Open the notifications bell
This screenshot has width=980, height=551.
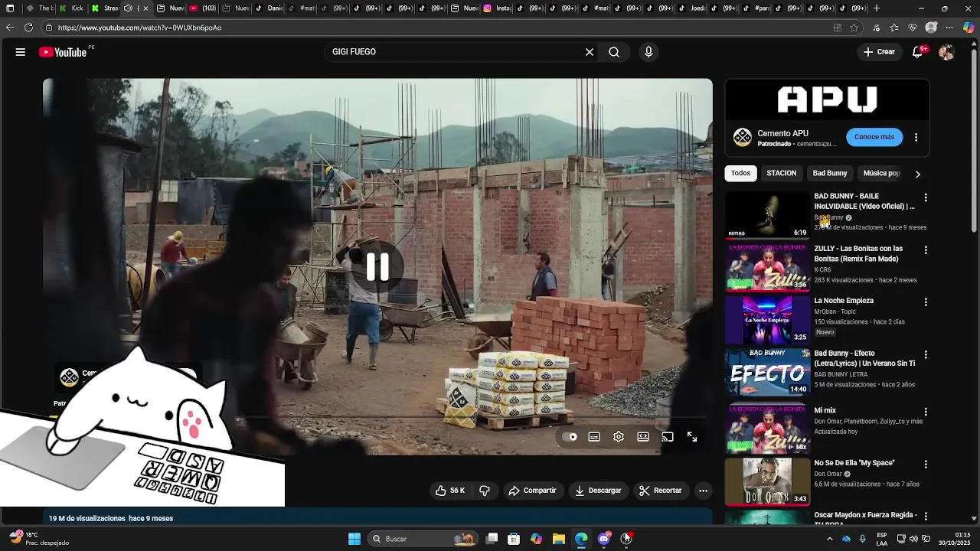point(919,52)
